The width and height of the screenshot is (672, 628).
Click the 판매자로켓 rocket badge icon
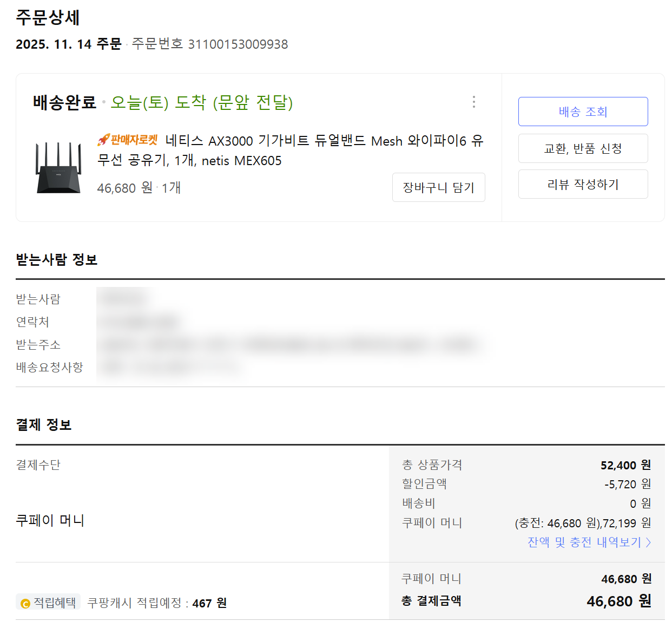(x=128, y=140)
